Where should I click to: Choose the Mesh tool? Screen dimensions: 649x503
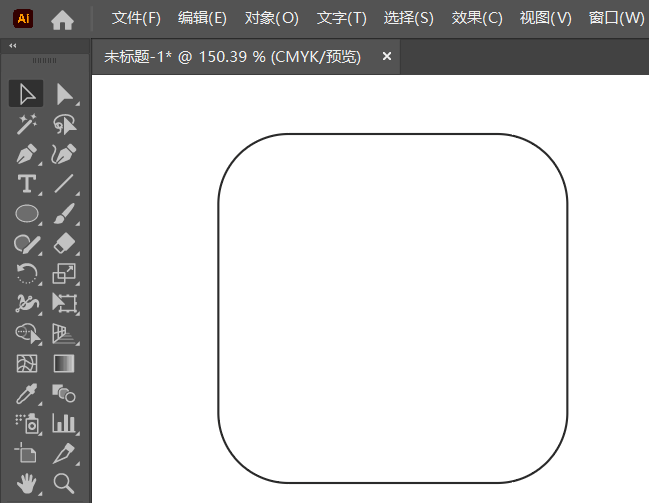click(26, 364)
